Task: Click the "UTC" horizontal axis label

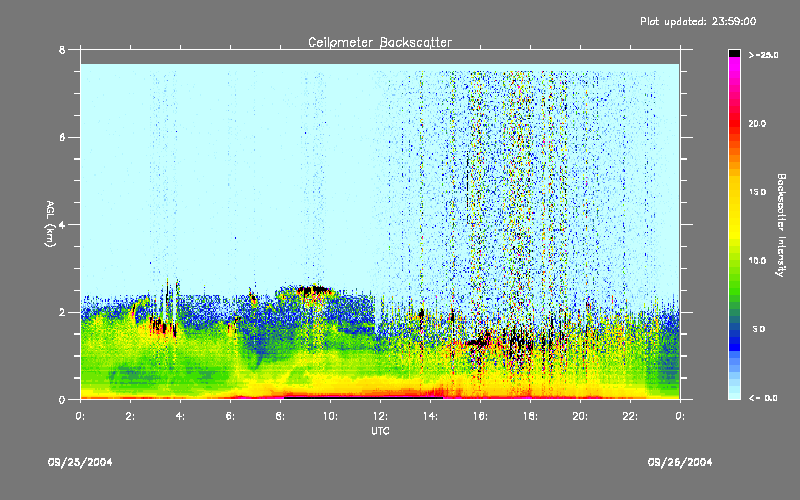Action: point(380,431)
